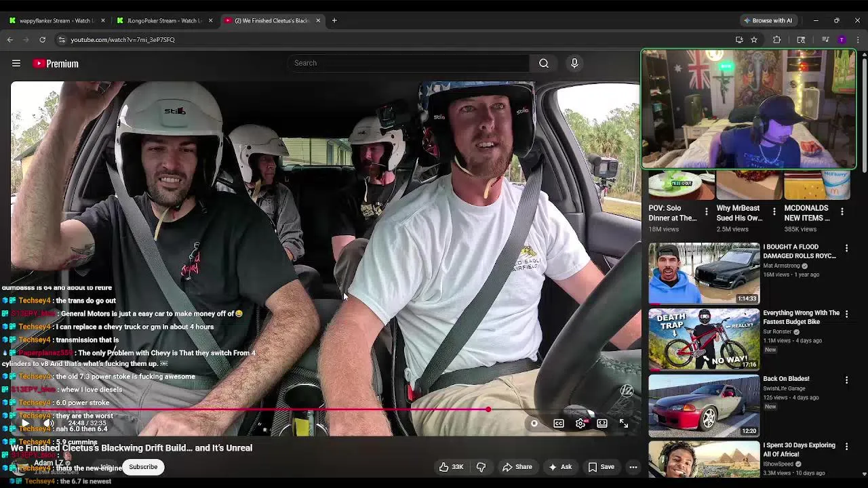Image resolution: width=868 pixels, height=488 pixels.
Task: Open the Exploring Africa video thumbnail
Action: [704, 460]
